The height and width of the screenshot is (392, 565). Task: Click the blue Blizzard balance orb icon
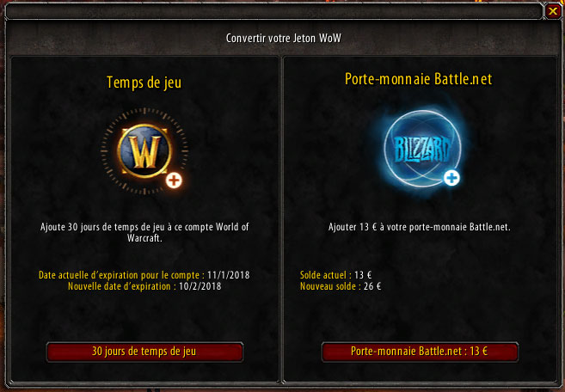[422, 149]
